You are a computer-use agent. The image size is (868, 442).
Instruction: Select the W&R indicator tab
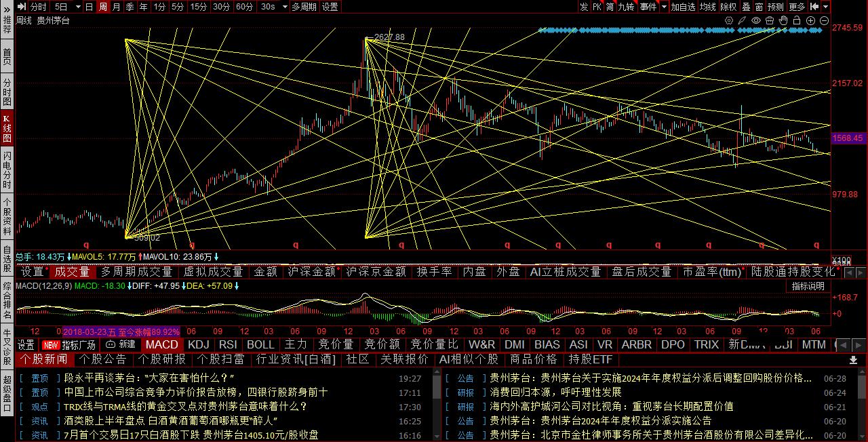(x=481, y=344)
